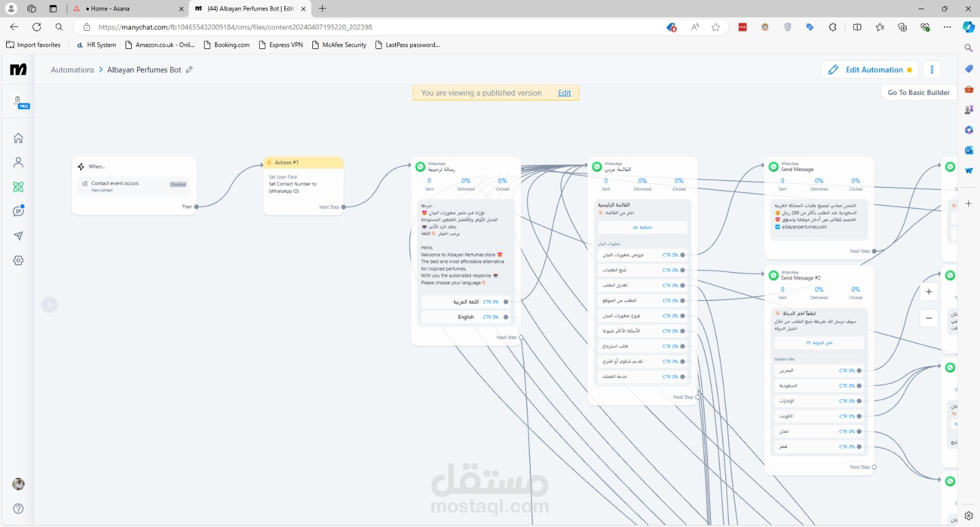980x527 pixels.
Task: Open browser Settings and more menu
Action: 948,27
